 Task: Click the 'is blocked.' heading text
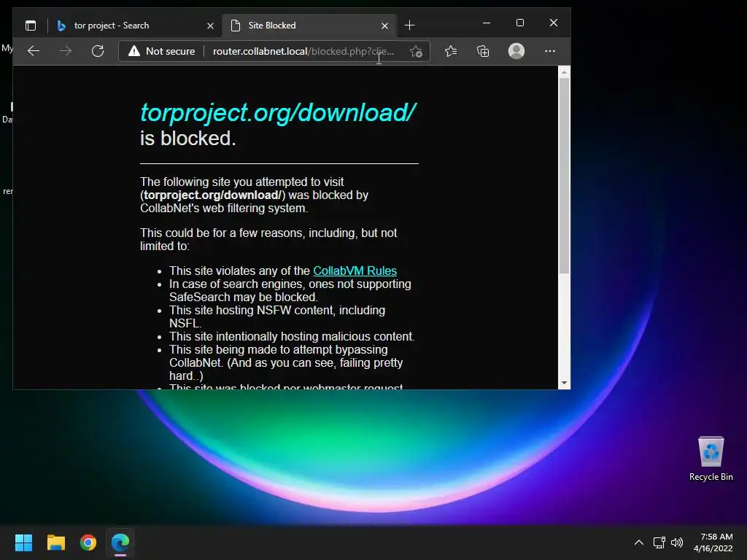[x=188, y=138]
